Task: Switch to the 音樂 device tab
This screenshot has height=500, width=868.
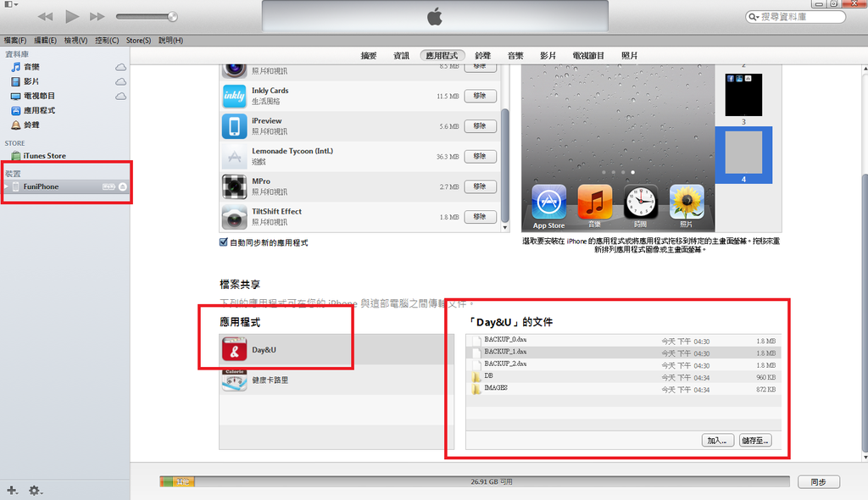Action: pyautogui.click(x=515, y=55)
